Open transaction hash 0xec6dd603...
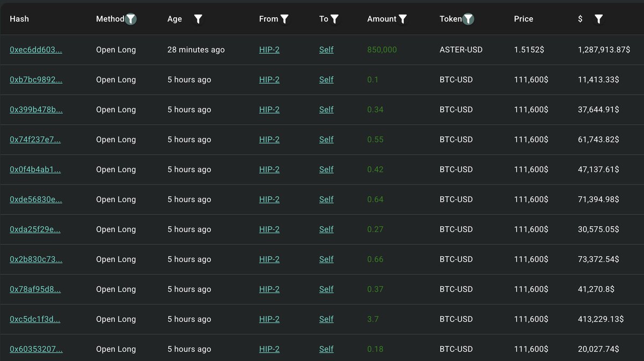The height and width of the screenshot is (361, 644). [36, 50]
